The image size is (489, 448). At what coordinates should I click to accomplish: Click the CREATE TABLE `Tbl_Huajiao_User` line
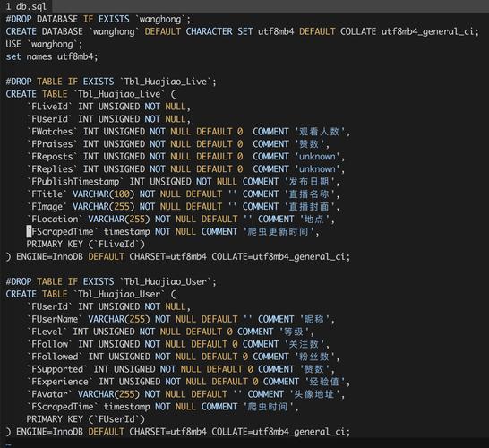[x=90, y=294]
